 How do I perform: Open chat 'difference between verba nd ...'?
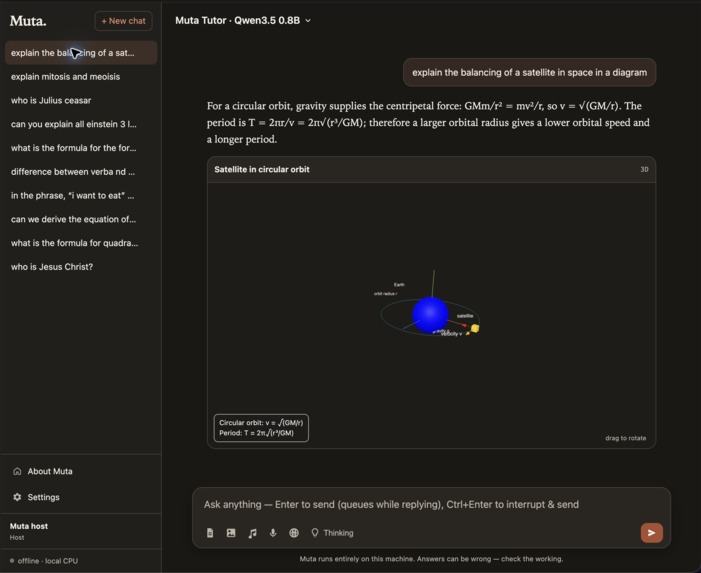pos(81,172)
